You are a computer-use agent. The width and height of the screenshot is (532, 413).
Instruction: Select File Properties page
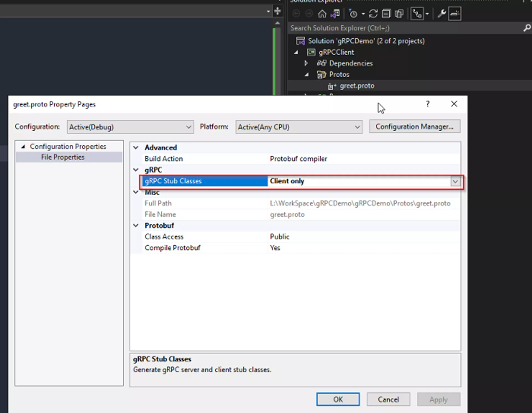tap(63, 157)
